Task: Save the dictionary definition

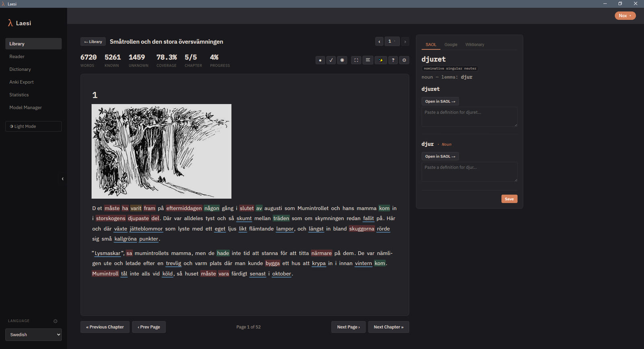Action: tap(509, 199)
